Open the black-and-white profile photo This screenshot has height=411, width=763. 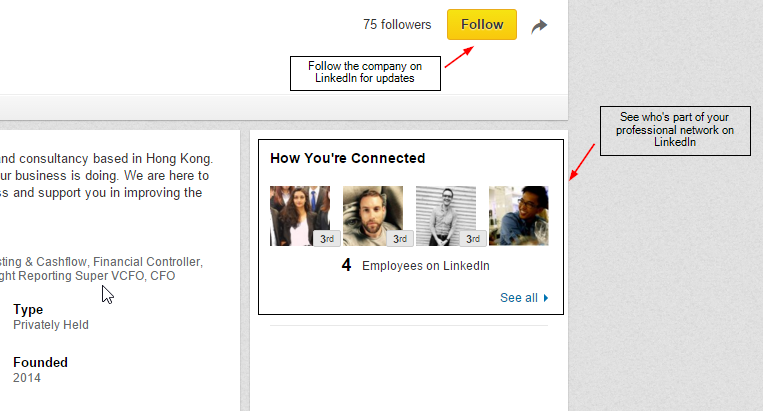tap(445, 215)
